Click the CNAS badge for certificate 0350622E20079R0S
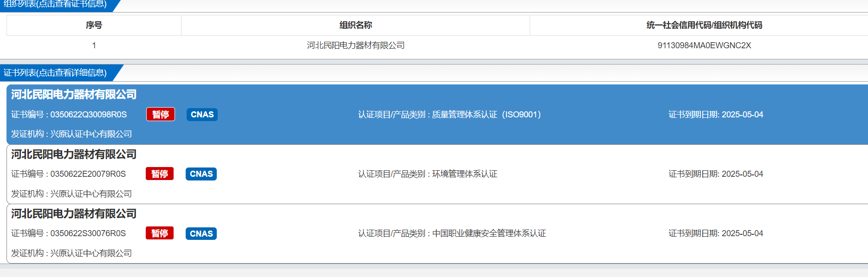 point(201,174)
